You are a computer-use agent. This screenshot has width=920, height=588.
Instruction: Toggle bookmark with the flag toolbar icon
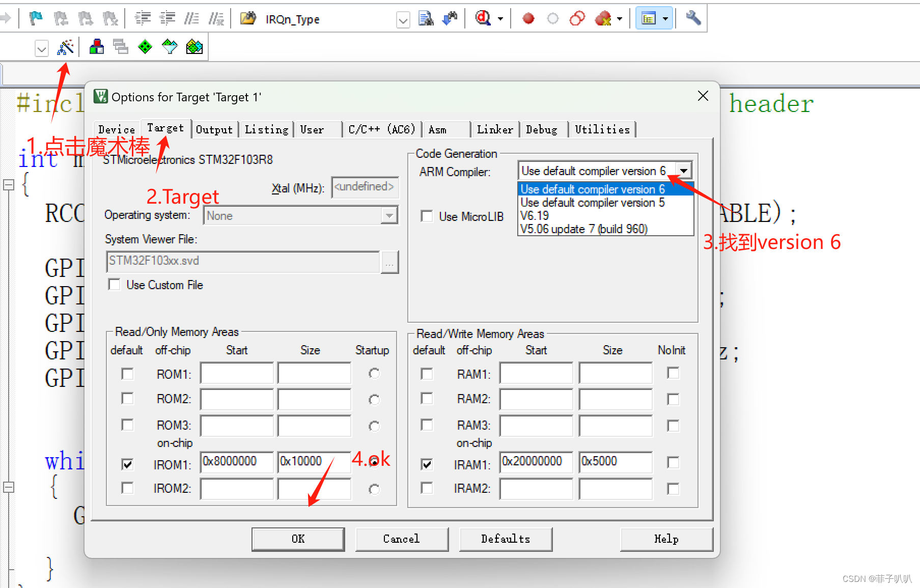(36, 19)
